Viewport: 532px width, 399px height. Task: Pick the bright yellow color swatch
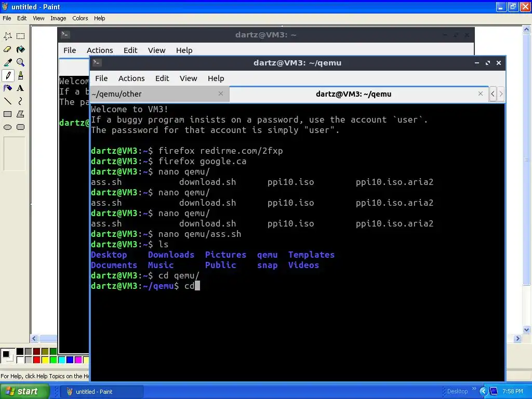pyautogui.click(x=45, y=360)
